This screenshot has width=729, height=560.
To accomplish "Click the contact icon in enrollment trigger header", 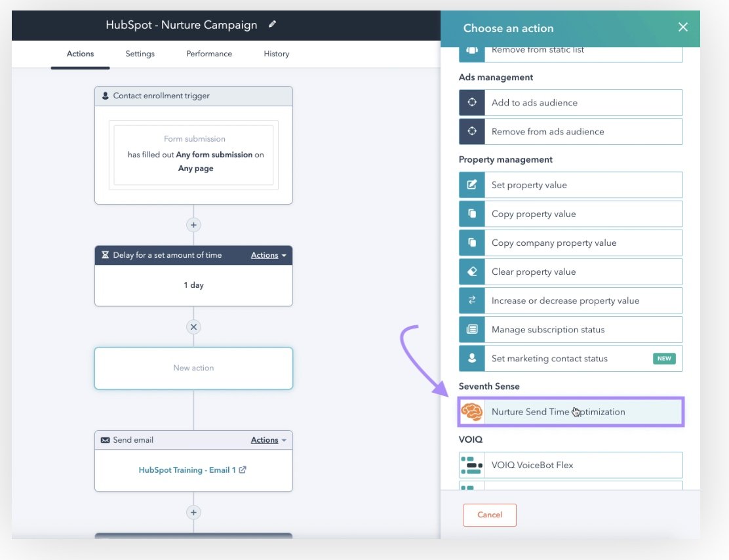I will 105,95.
